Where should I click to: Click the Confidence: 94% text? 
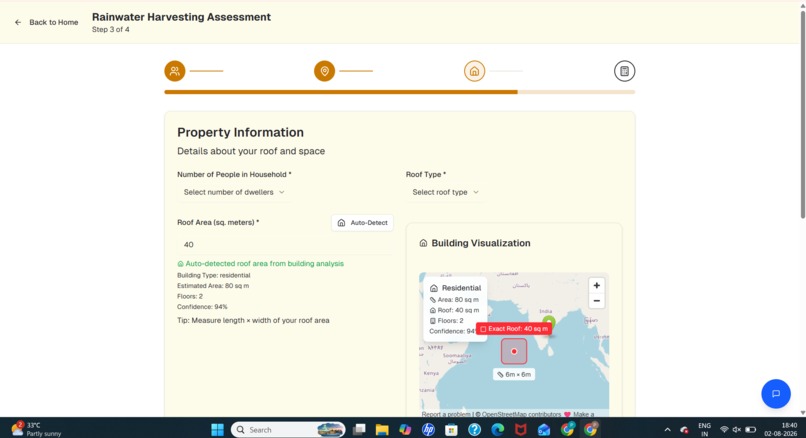202,307
